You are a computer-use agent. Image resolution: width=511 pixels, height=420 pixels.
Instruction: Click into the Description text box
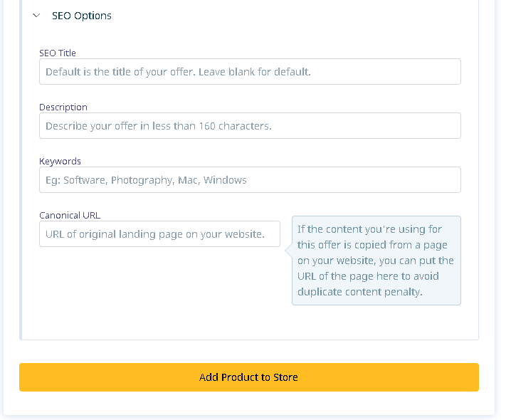[250, 126]
